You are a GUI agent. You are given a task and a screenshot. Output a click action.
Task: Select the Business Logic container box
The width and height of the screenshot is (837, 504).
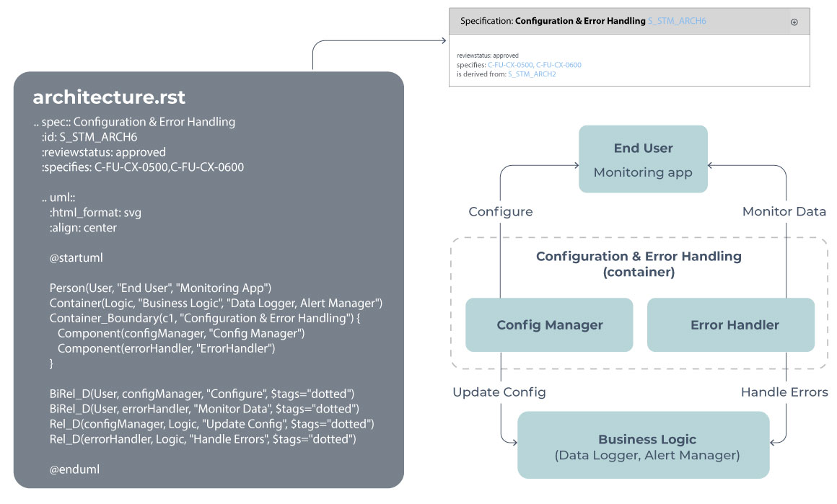(x=643, y=445)
